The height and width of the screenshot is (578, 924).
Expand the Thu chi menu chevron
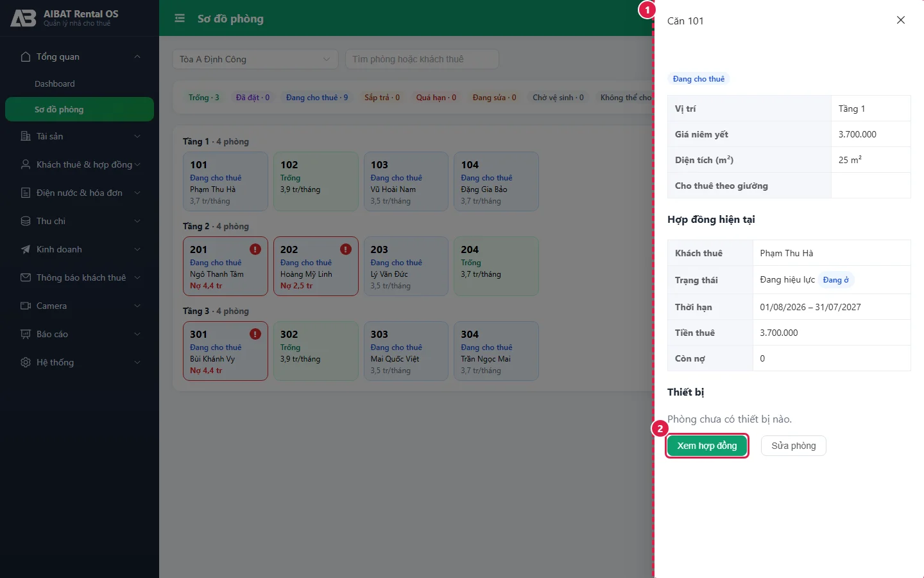tap(137, 221)
